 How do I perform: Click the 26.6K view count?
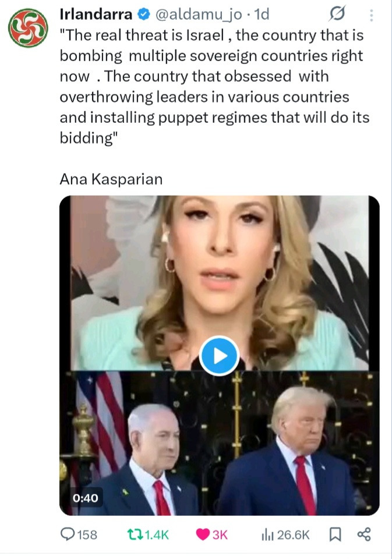coord(292,535)
